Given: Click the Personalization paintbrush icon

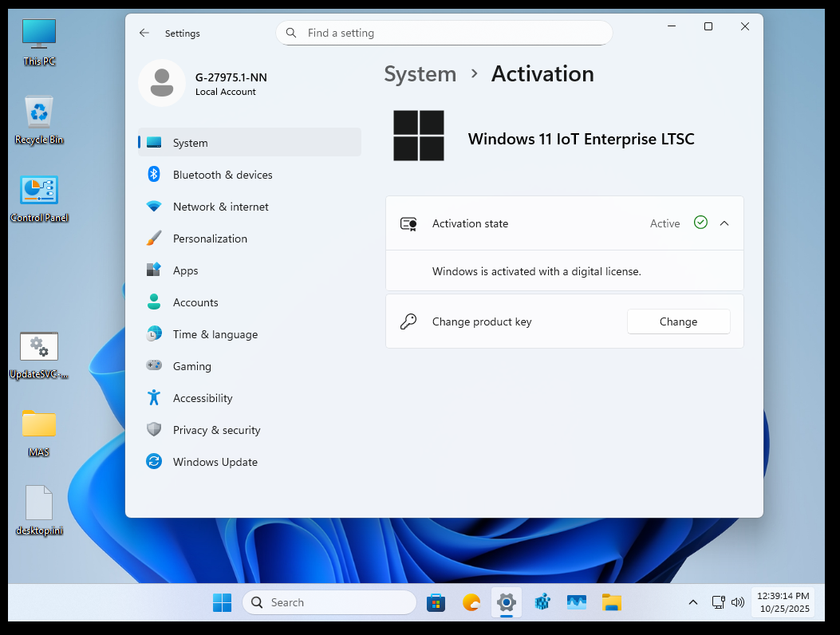Looking at the screenshot, I should click(154, 238).
